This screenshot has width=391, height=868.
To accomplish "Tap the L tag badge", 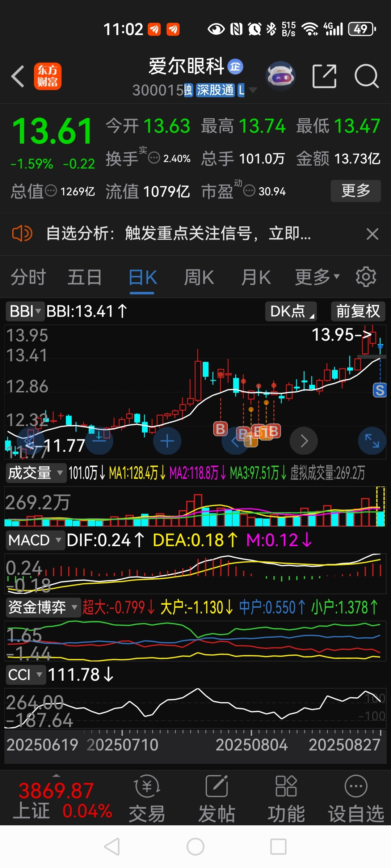I will [x=241, y=90].
